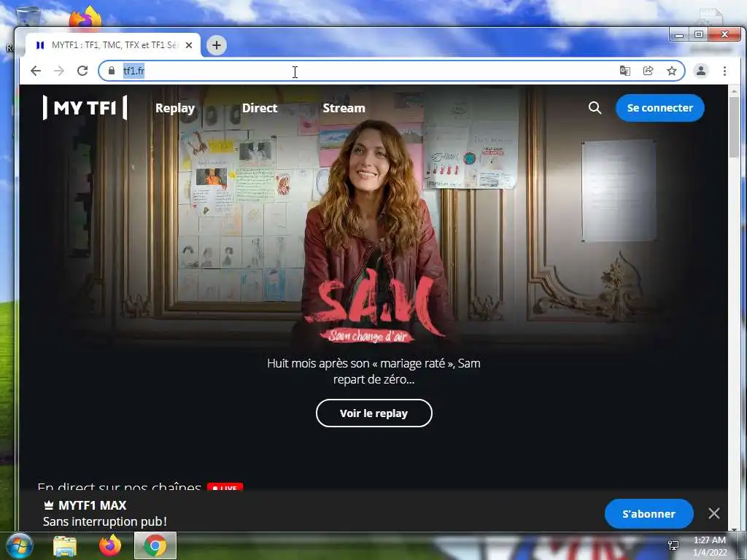Open the Chrome three-dot menu
The width and height of the screenshot is (747, 560).
coord(724,71)
